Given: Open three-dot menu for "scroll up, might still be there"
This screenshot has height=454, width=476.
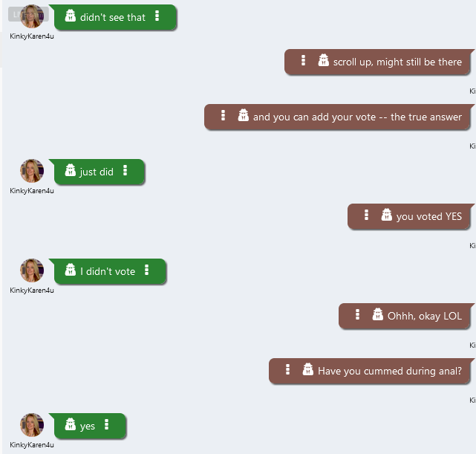Looking at the screenshot, I should pos(303,61).
